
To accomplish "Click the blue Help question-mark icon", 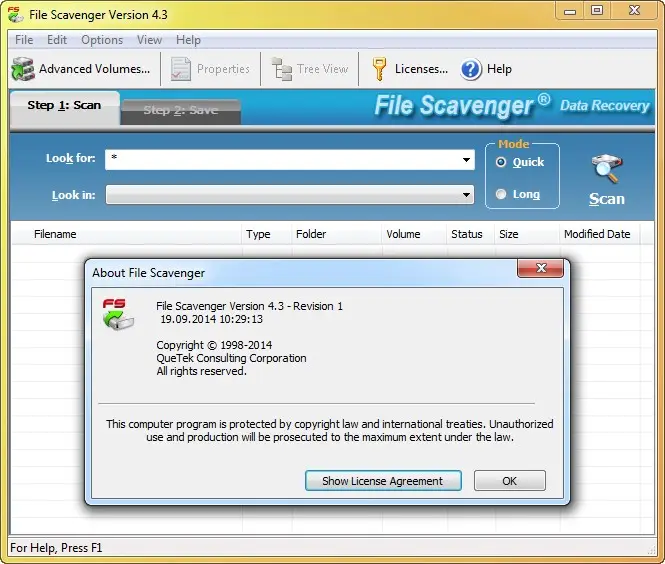I will (471, 69).
